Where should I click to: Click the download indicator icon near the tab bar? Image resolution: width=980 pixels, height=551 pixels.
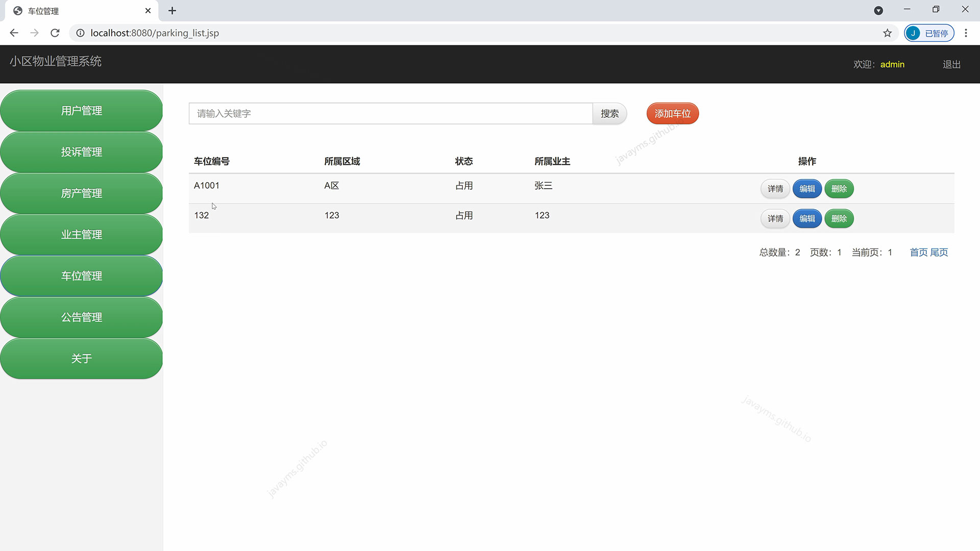point(879,10)
